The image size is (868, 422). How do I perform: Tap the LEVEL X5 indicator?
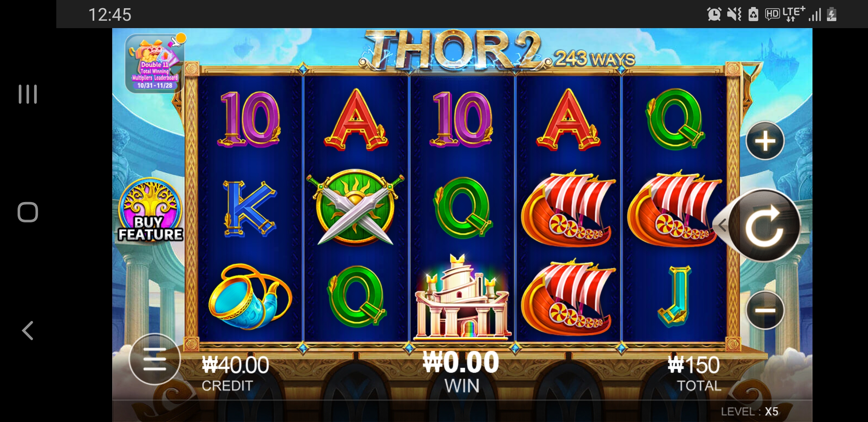click(750, 411)
